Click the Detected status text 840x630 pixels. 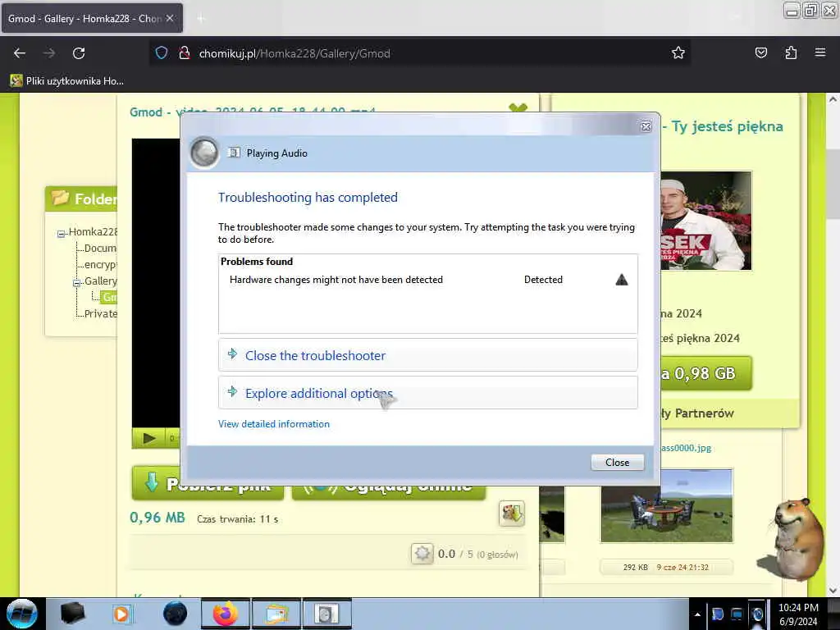(x=543, y=280)
